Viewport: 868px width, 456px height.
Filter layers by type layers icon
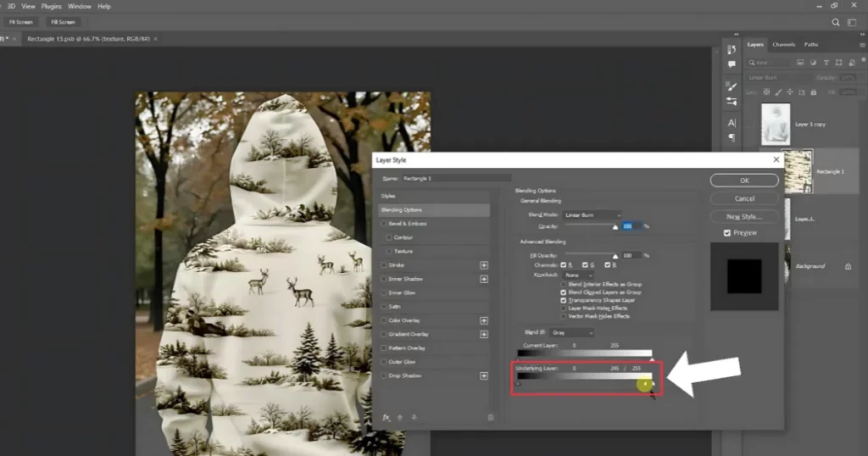tap(826, 63)
